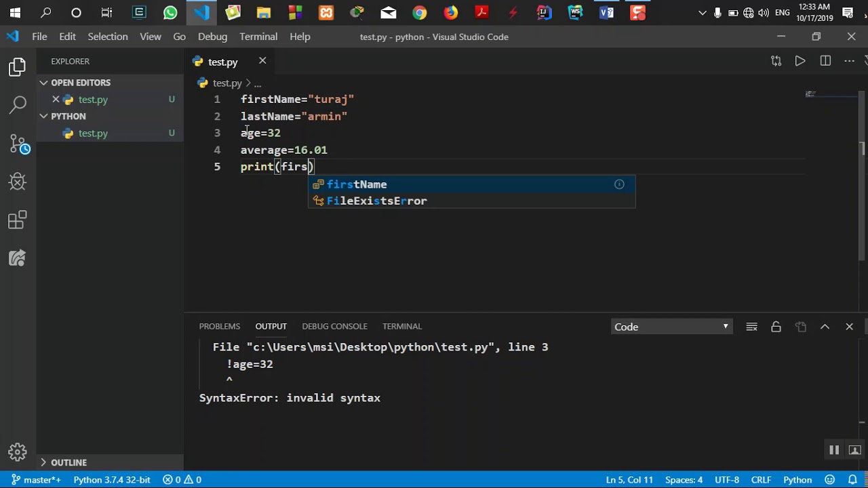The width and height of the screenshot is (868, 488).
Task: Clear the output panel
Action: (751, 327)
